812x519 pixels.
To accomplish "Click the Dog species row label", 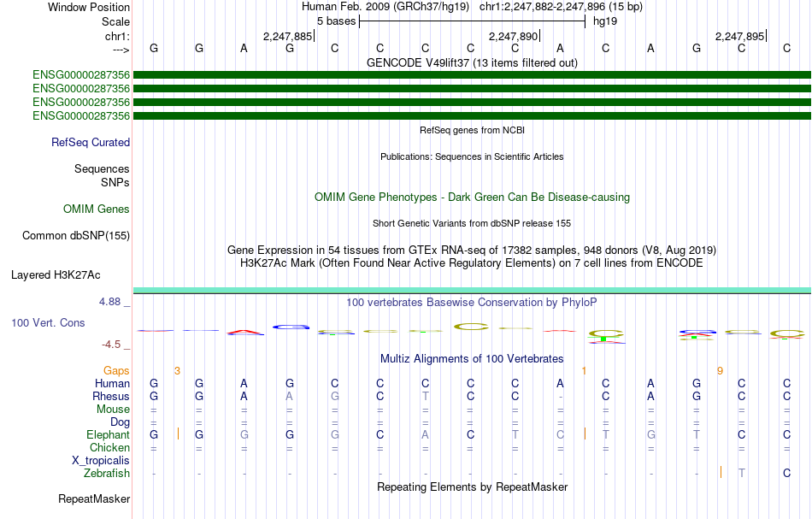I will 120,422.
